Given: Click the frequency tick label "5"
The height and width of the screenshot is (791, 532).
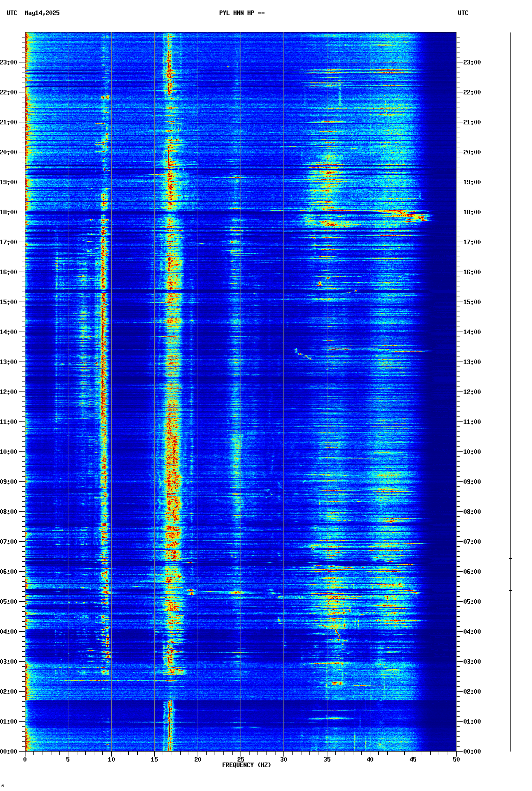Looking at the screenshot, I should tap(68, 760).
